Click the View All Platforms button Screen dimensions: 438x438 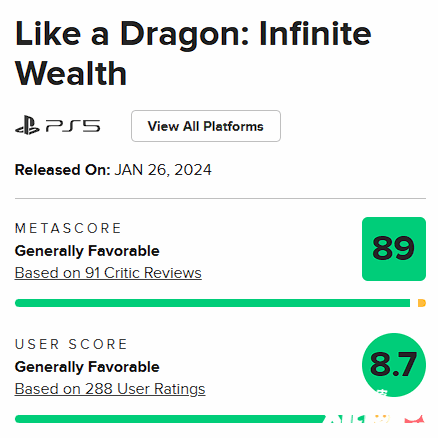click(206, 126)
